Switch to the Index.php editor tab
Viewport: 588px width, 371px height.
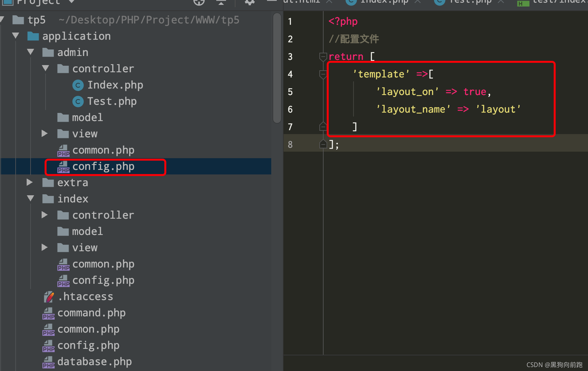pyautogui.click(x=384, y=3)
